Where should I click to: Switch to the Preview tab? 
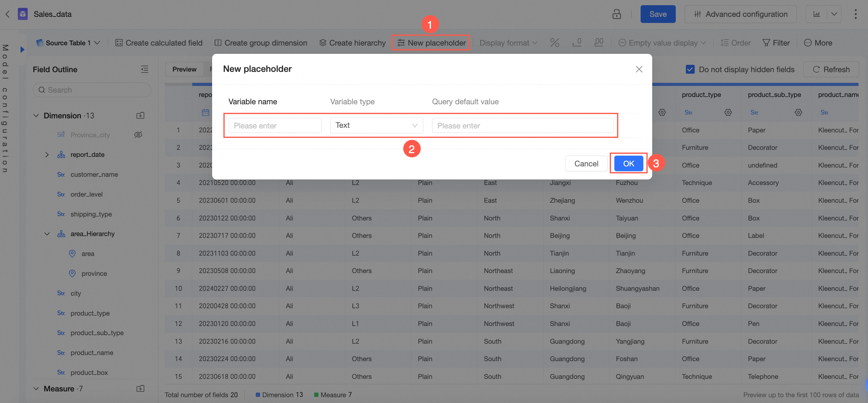pyautogui.click(x=184, y=69)
